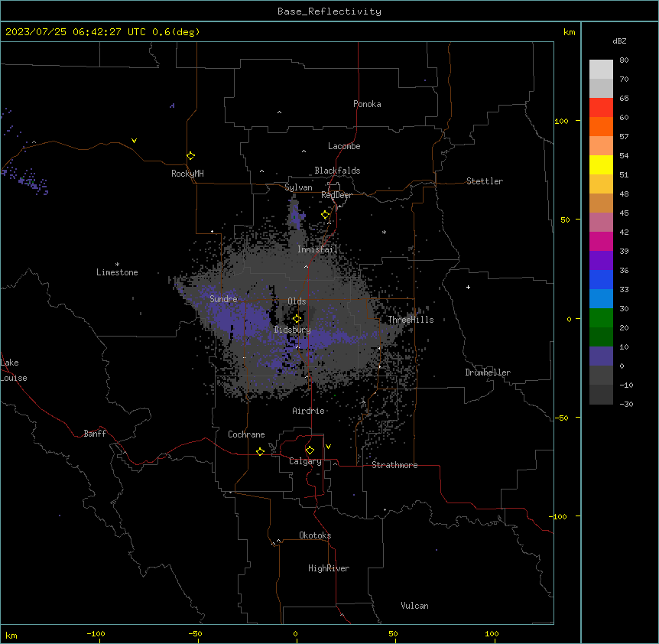The width and height of the screenshot is (659, 644).
Task: Click the magenta 42 dBZ legend swatch
Action: [601, 241]
